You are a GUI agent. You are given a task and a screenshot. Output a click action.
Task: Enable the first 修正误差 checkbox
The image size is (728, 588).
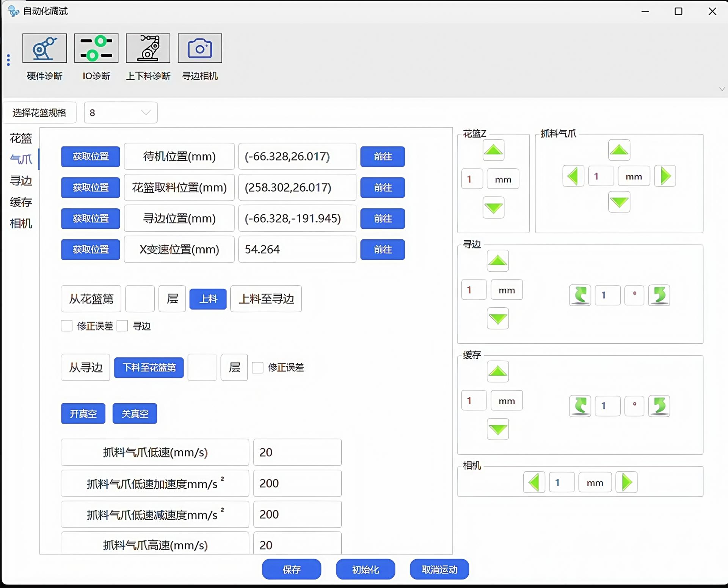point(67,326)
